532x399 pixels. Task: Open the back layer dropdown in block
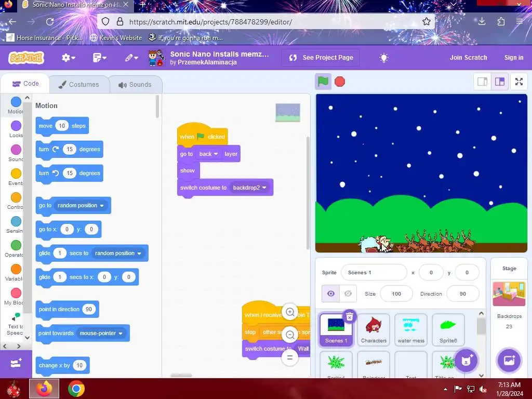[x=208, y=154]
